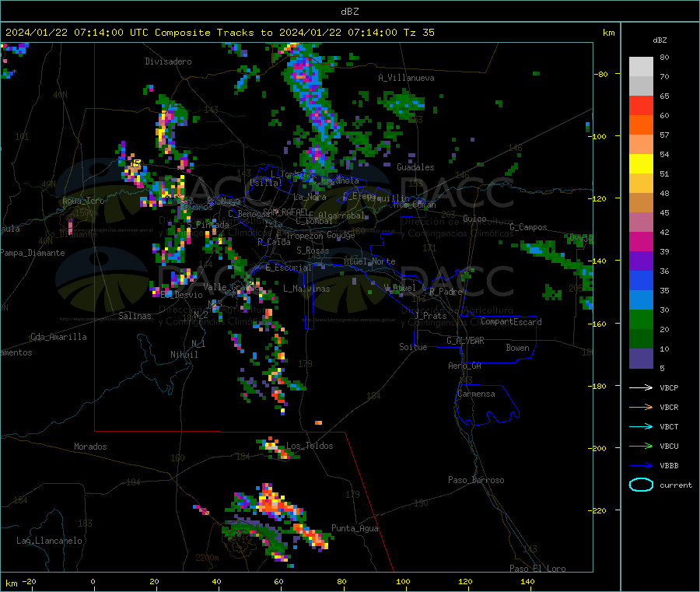Viewport: 700px width, 592px height.
Task: Click the Agua_Toro location label
Action: coord(83,201)
